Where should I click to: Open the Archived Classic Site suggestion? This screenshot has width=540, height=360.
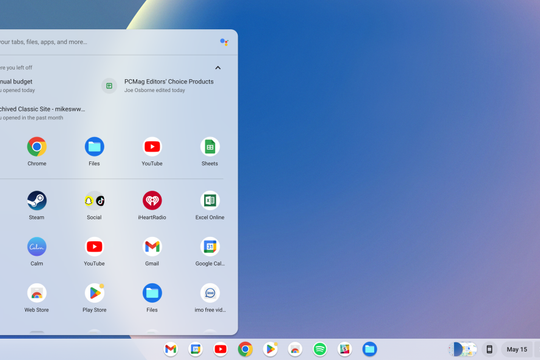(42, 113)
